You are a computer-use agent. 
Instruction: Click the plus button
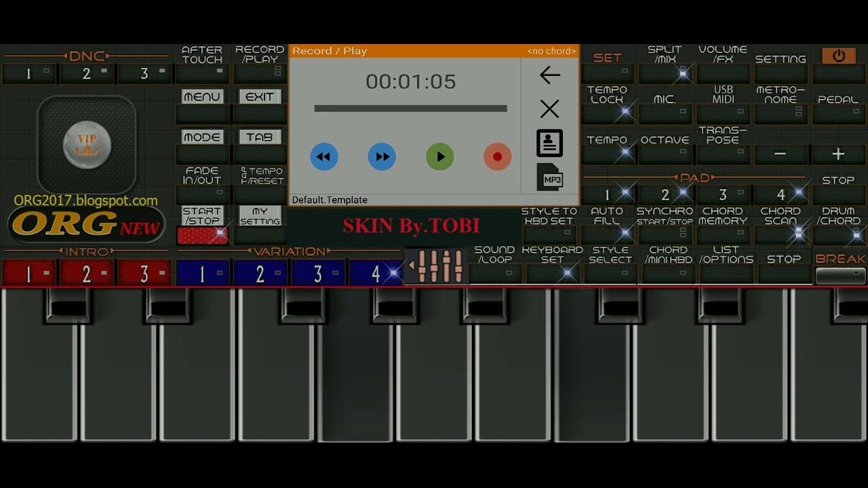(x=838, y=155)
